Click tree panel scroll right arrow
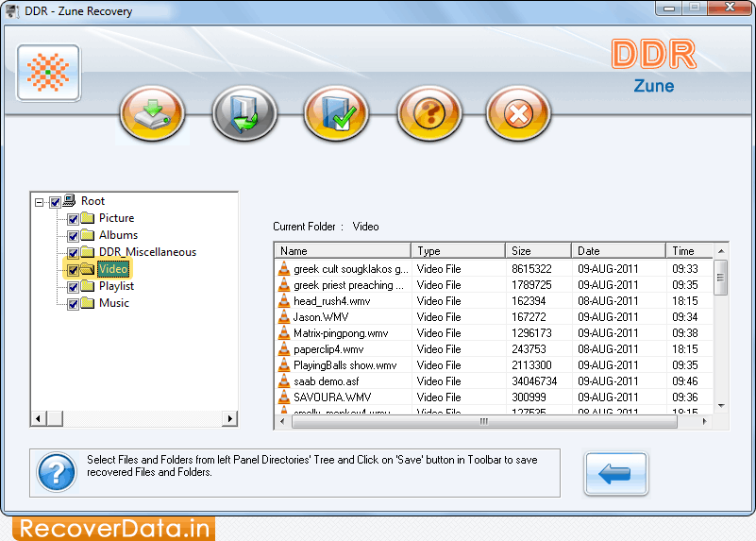 230,418
